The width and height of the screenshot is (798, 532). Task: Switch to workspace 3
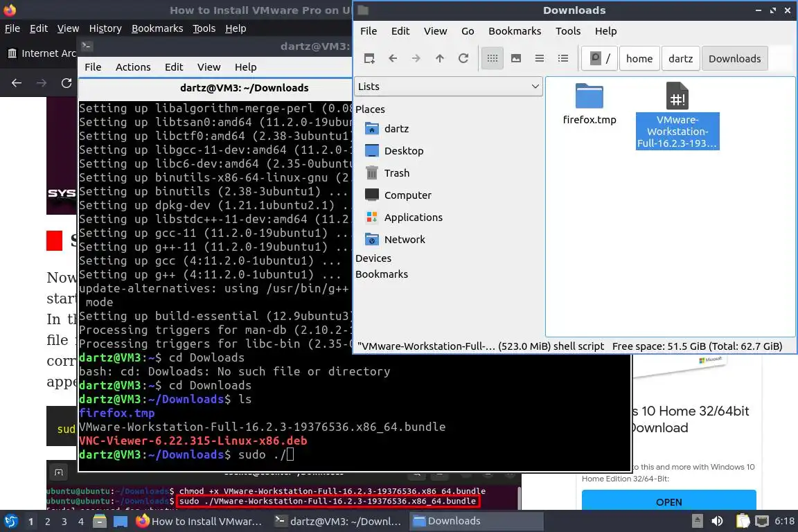[x=64, y=522]
